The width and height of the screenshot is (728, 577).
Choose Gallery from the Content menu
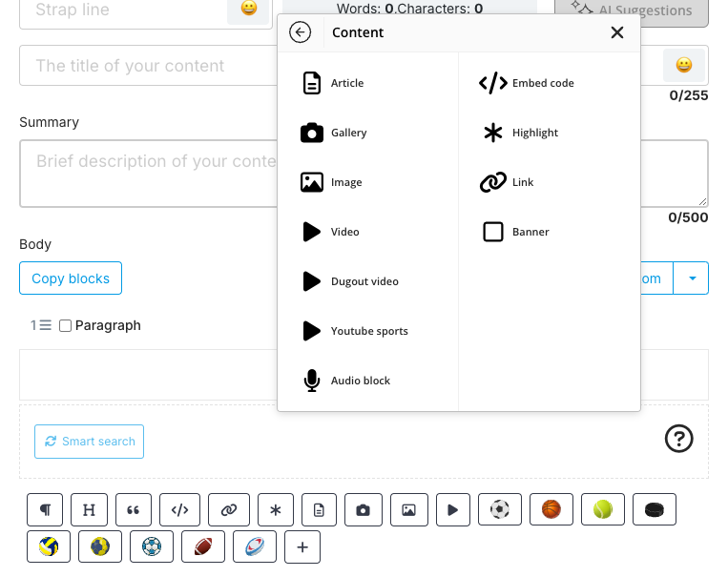pyautogui.click(x=333, y=133)
